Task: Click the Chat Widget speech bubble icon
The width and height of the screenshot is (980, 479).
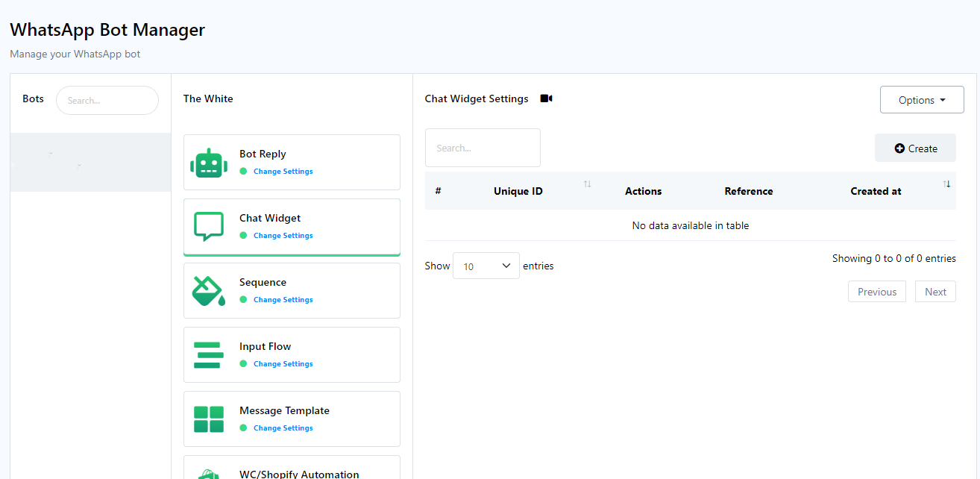Action: pos(209,227)
